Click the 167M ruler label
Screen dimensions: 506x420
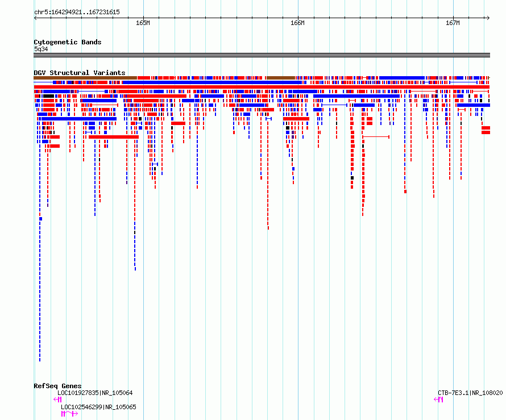pyautogui.click(x=453, y=23)
